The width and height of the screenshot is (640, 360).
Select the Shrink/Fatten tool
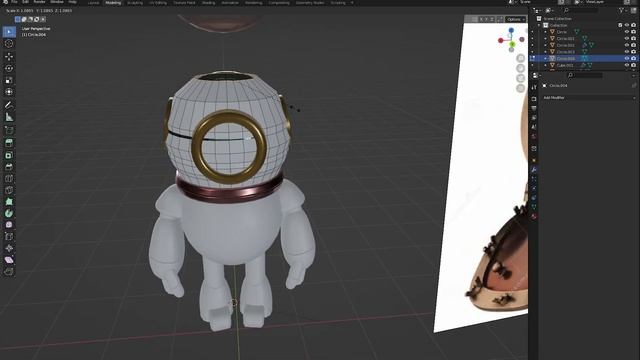[x=9, y=248]
